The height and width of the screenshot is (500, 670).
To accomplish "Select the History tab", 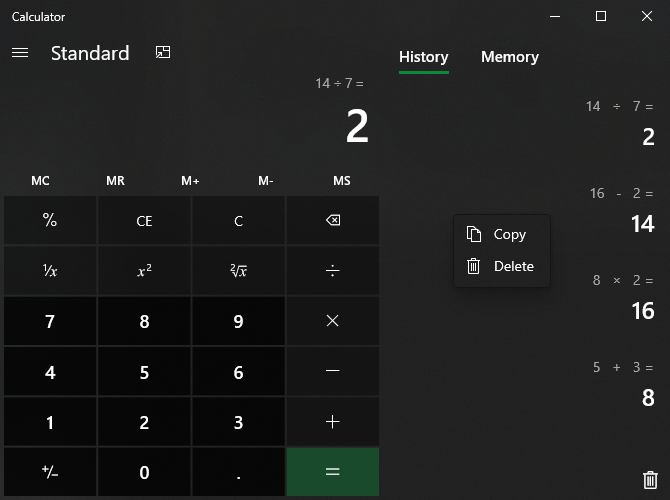I will [x=423, y=57].
